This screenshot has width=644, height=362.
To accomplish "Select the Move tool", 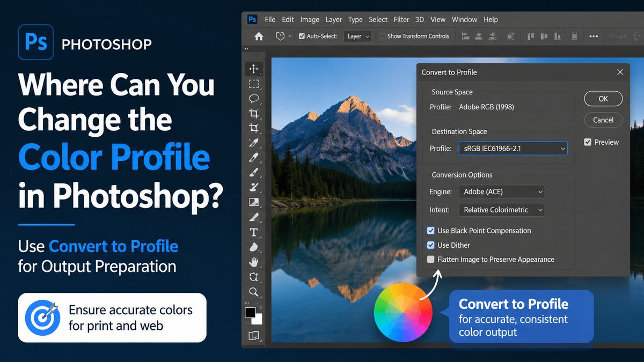I will click(x=254, y=69).
